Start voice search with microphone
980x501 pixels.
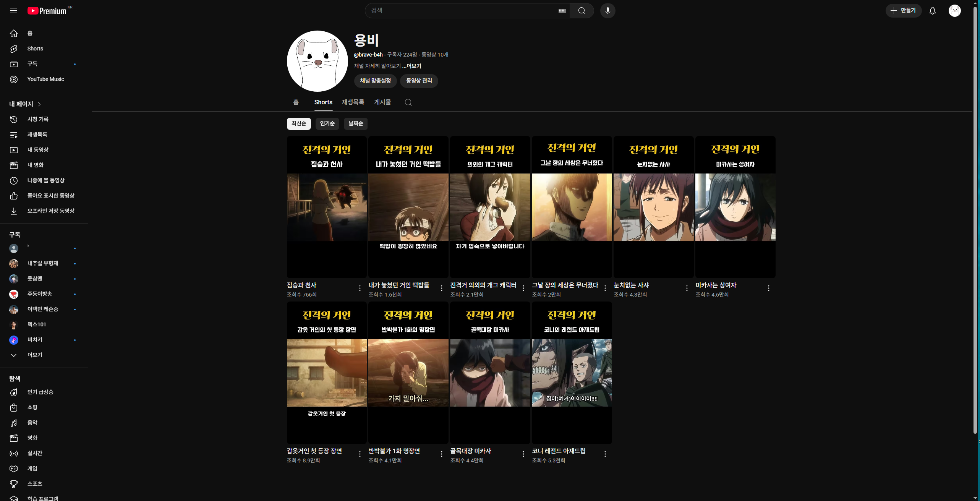pos(608,11)
